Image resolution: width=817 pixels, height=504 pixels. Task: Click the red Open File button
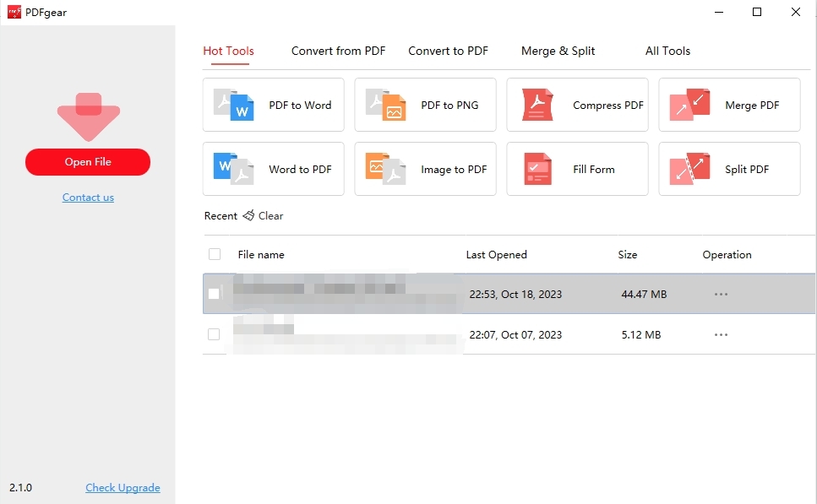click(87, 162)
